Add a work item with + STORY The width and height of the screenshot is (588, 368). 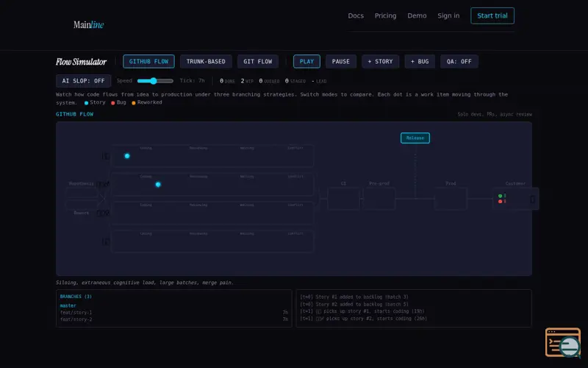[380, 62]
